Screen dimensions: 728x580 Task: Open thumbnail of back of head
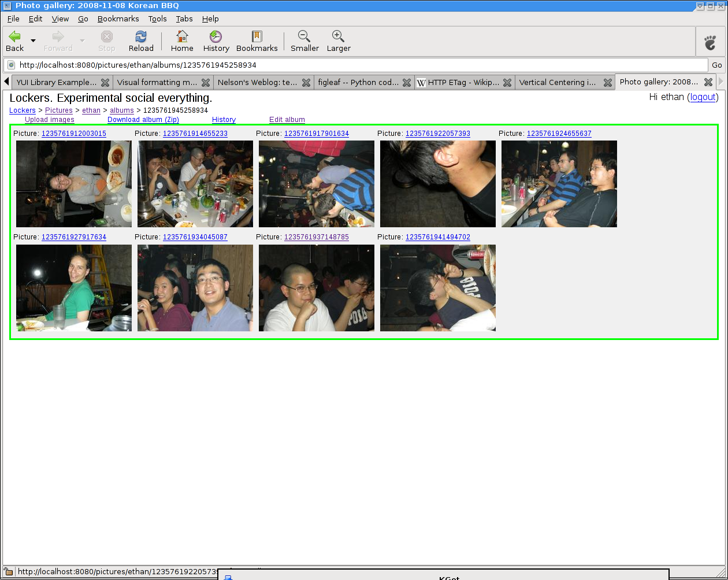tap(438, 184)
